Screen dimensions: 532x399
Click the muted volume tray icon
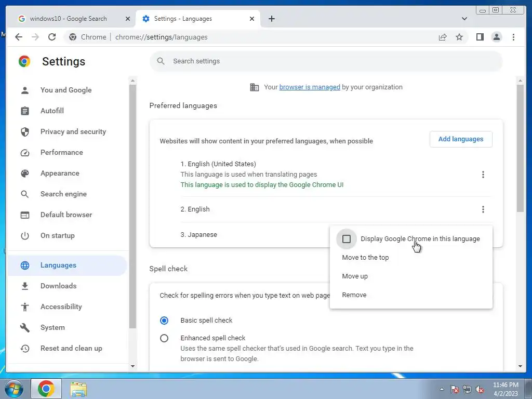click(480, 389)
